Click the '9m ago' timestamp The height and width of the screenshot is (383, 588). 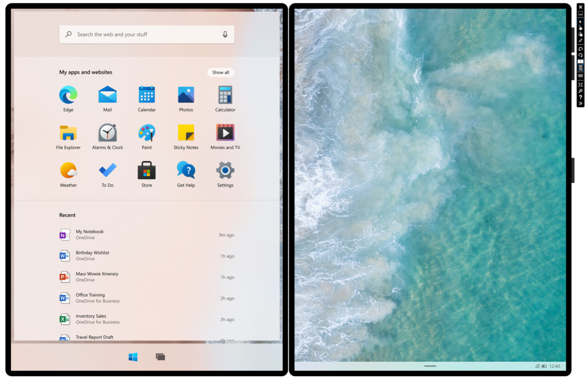coord(226,235)
